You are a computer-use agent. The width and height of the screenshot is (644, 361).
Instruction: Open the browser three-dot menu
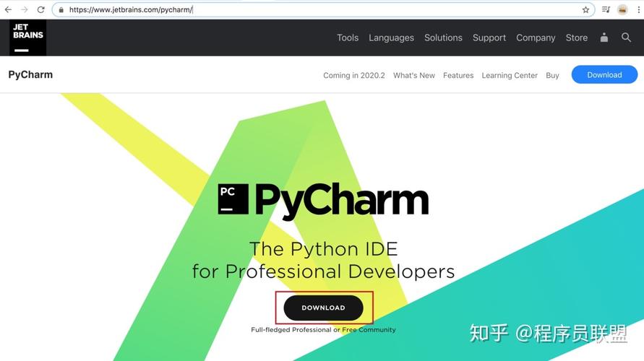click(x=639, y=9)
